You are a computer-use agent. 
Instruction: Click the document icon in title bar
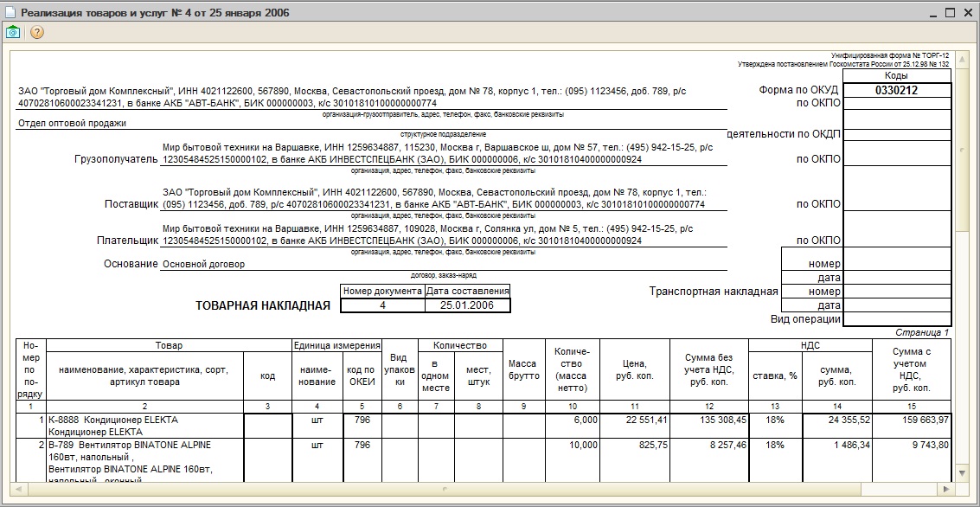(10, 12)
